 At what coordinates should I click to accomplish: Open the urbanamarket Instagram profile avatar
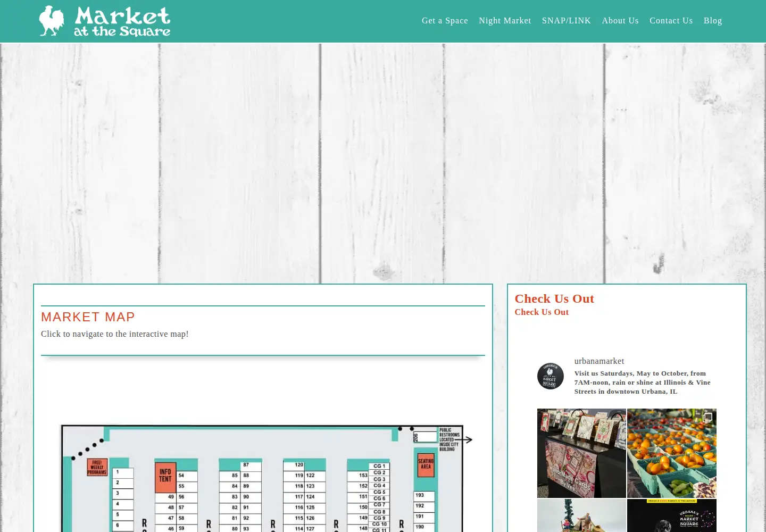tap(551, 376)
